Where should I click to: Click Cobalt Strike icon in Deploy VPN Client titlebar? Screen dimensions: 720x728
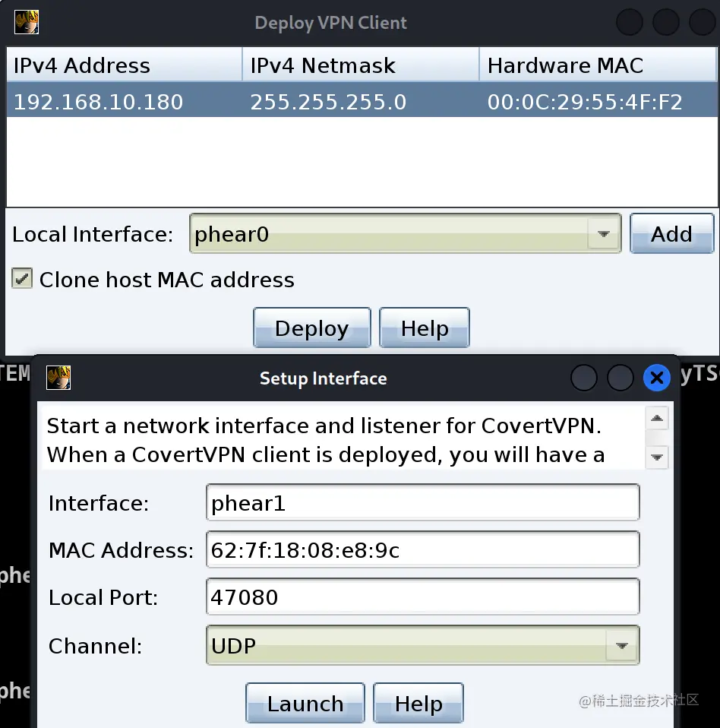27,22
